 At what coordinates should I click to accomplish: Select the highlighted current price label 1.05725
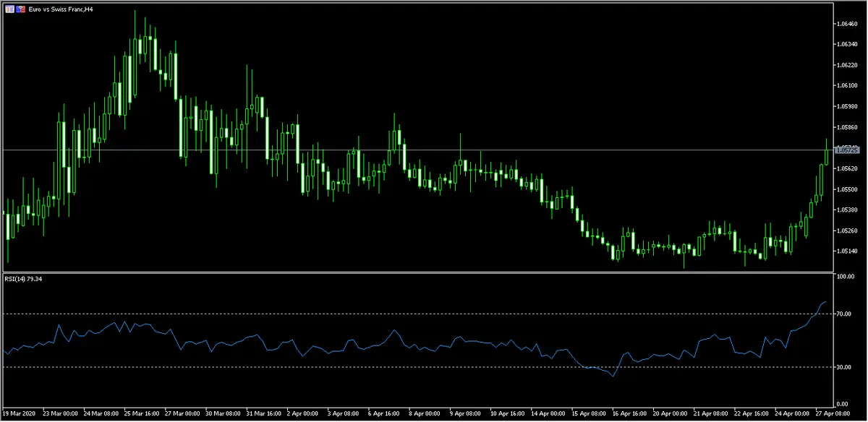click(x=846, y=150)
